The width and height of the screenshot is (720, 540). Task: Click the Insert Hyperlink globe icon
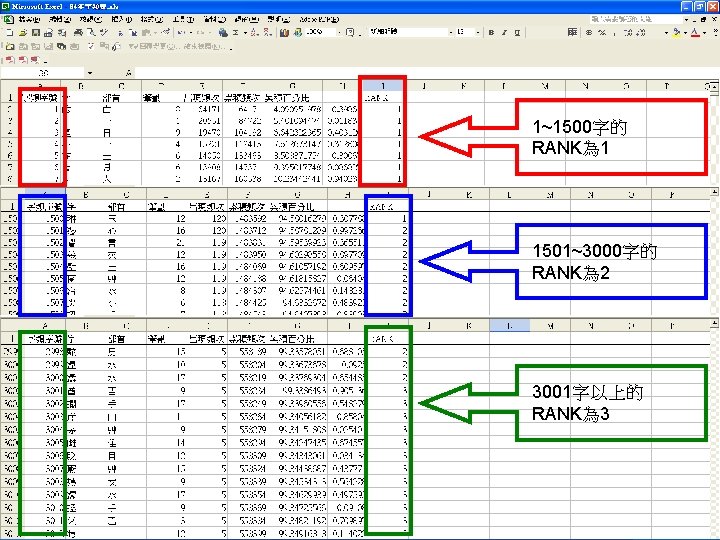point(223,33)
